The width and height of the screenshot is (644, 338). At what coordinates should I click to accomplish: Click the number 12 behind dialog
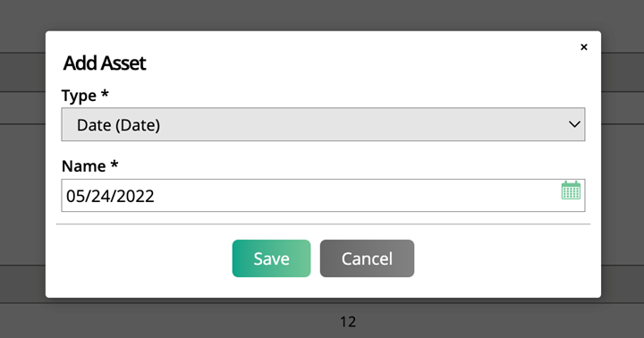tap(348, 322)
